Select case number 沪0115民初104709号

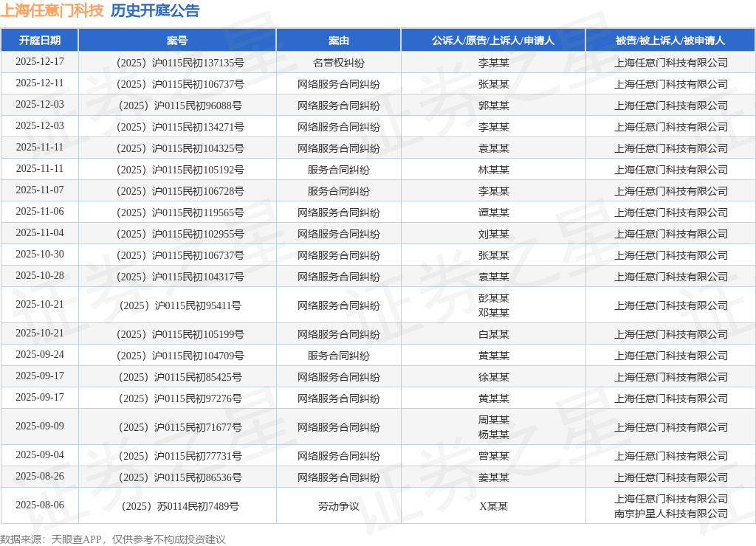coord(180,356)
